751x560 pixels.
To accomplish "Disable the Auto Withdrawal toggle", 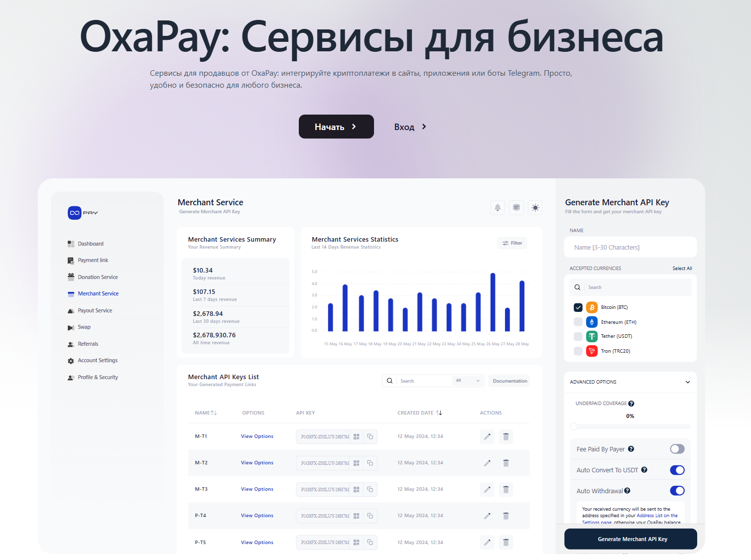I will pyautogui.click(x=677, y=491).
